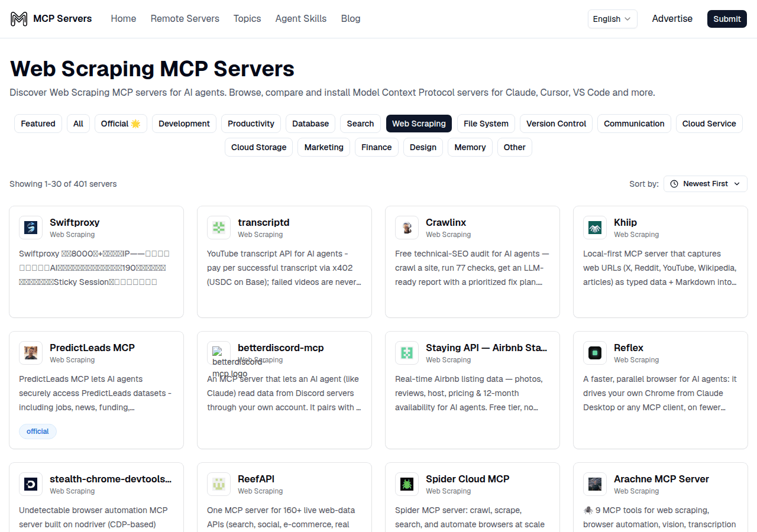Open the Staying API server icon

coord(407,353)
